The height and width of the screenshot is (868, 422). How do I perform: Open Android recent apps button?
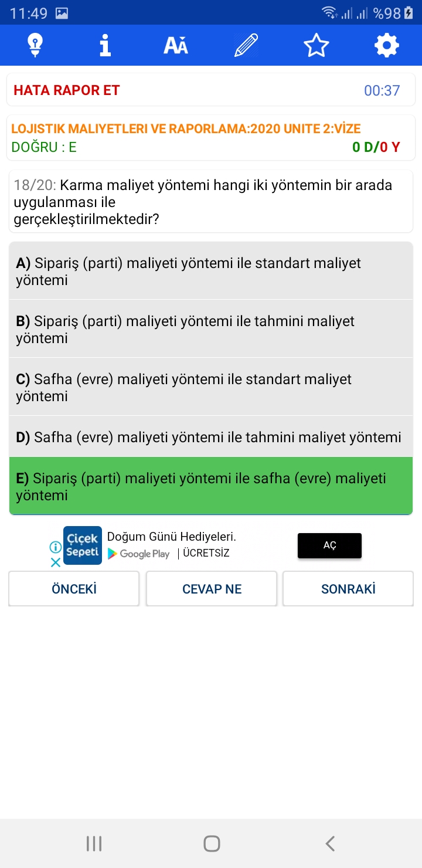94,843
